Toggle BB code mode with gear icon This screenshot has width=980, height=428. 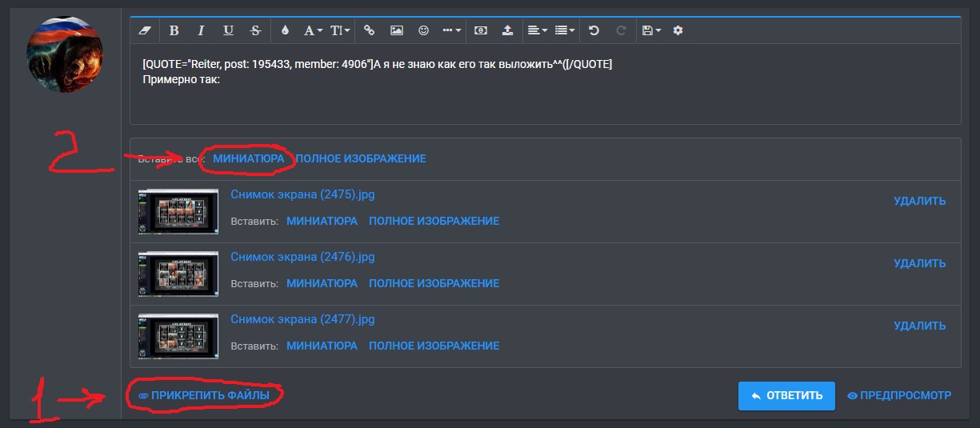678,30
